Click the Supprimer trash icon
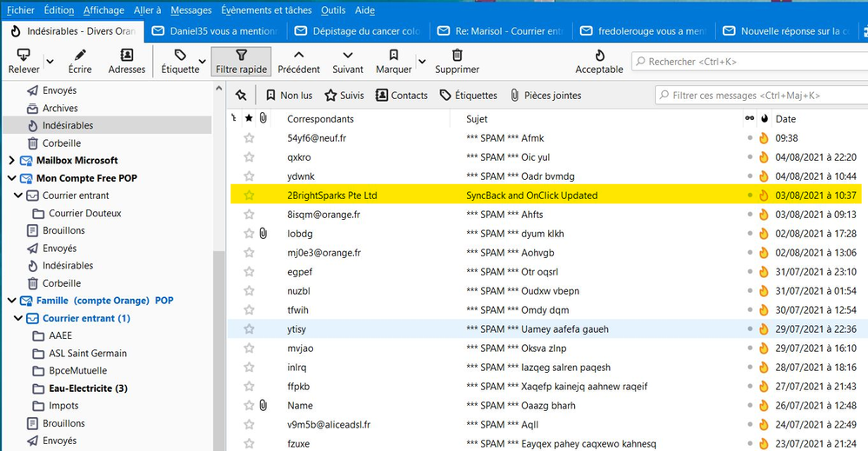Image resolution: width=868 pixels, height=451 pixels. (x=457, y=56)
